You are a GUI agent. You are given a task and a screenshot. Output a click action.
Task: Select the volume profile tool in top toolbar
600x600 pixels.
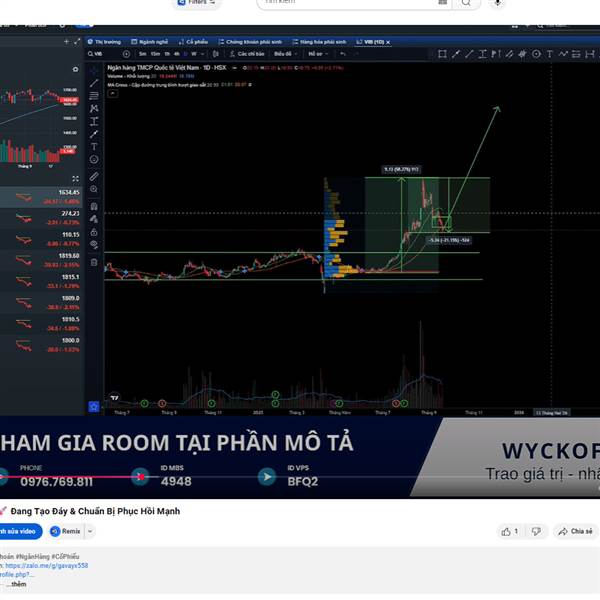[522, 54]
